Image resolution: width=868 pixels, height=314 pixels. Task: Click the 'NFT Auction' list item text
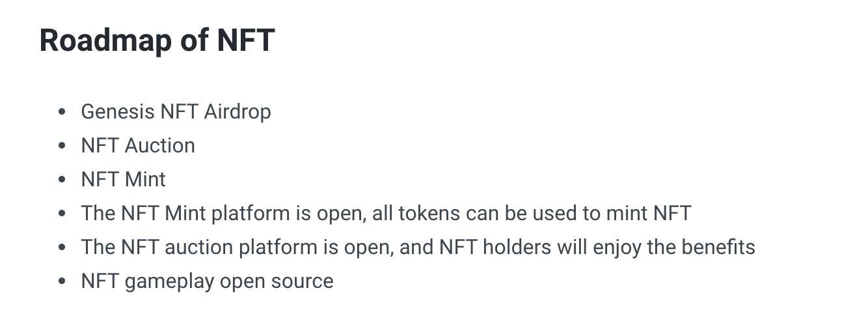pos(138,145)
